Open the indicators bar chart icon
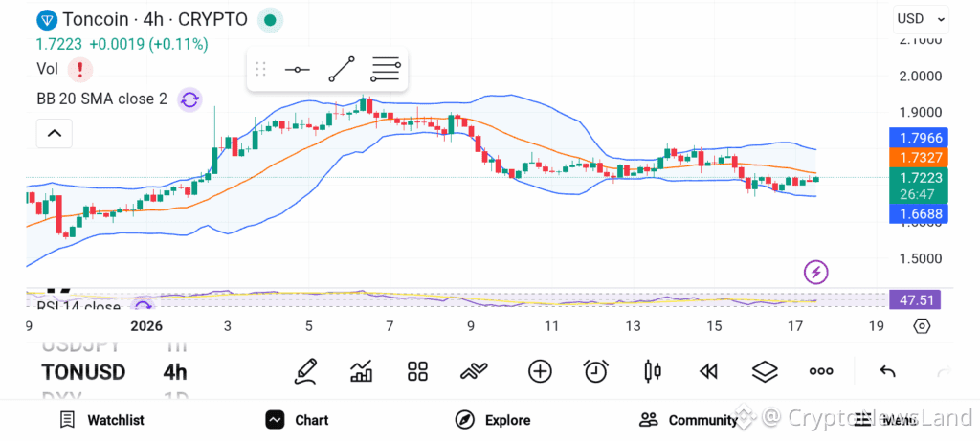The width and height of the screenshot is (980, 441). [361, 371]
